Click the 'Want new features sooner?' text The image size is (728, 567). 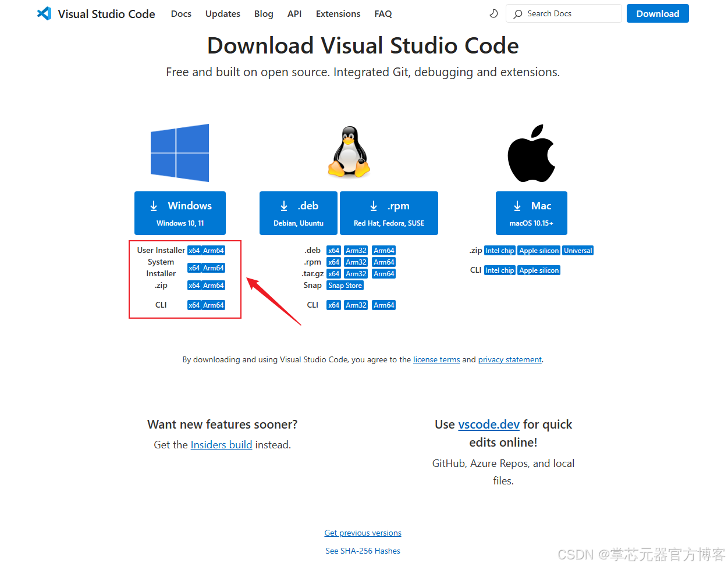222,425
